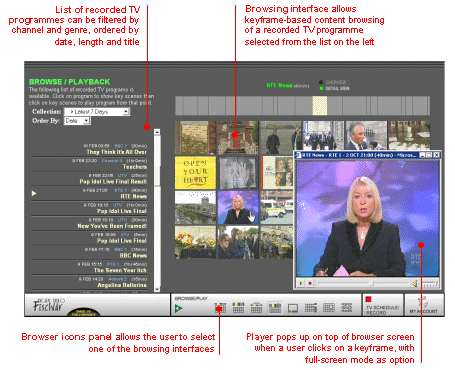The height and width of the screenshot is (370, 455).
Task: Click the Físchlár logo
Action: click(x=49, y=305)
